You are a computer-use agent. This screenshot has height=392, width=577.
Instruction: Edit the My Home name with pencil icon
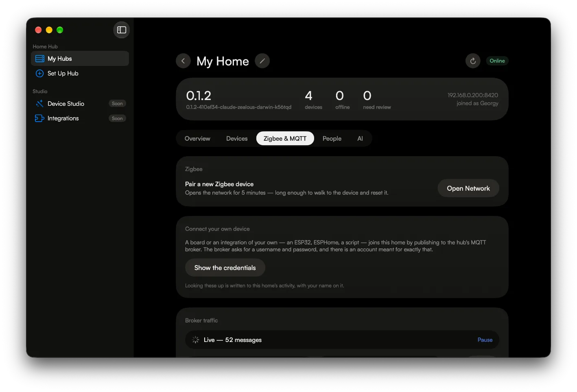click(262, 61)
